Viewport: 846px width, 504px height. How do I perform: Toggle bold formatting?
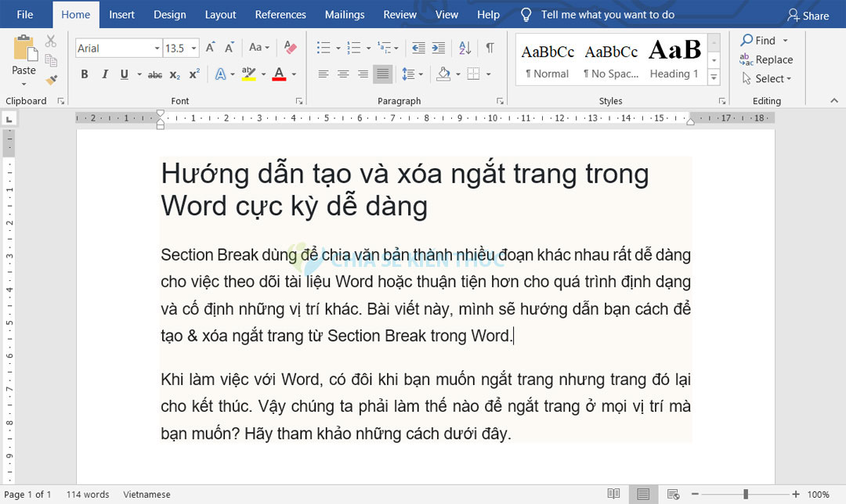[x=85, y=74]
